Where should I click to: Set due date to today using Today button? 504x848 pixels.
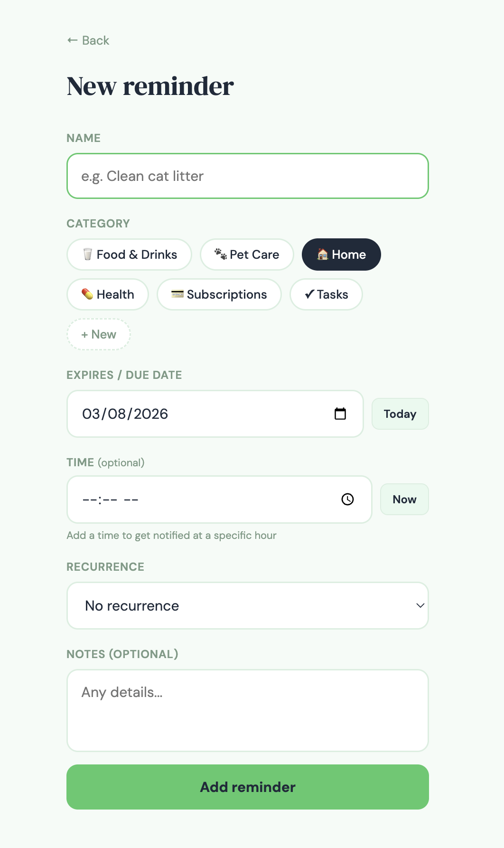coord(400,414)
